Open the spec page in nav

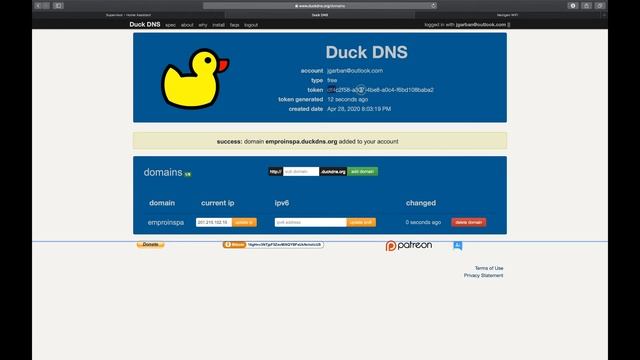(170, 25)
